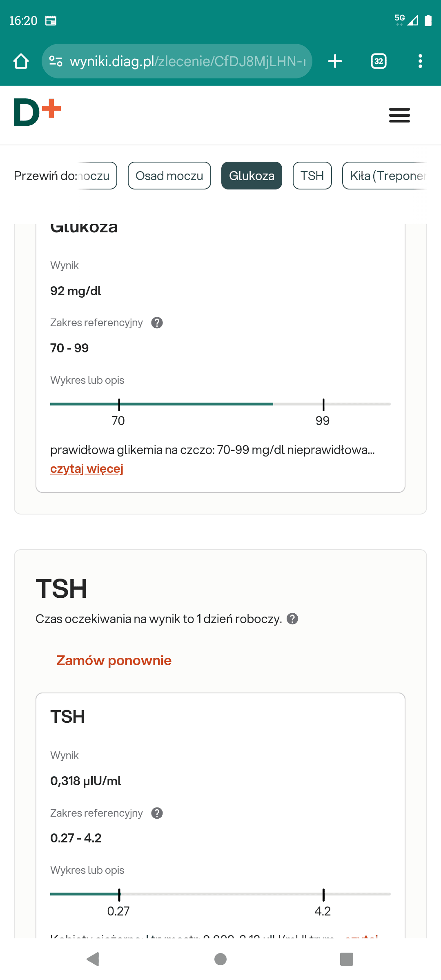Image resolution: width=441 pixels, height=980 pixels.
Task: Select the Glukoza section chip
Action: 252,176
